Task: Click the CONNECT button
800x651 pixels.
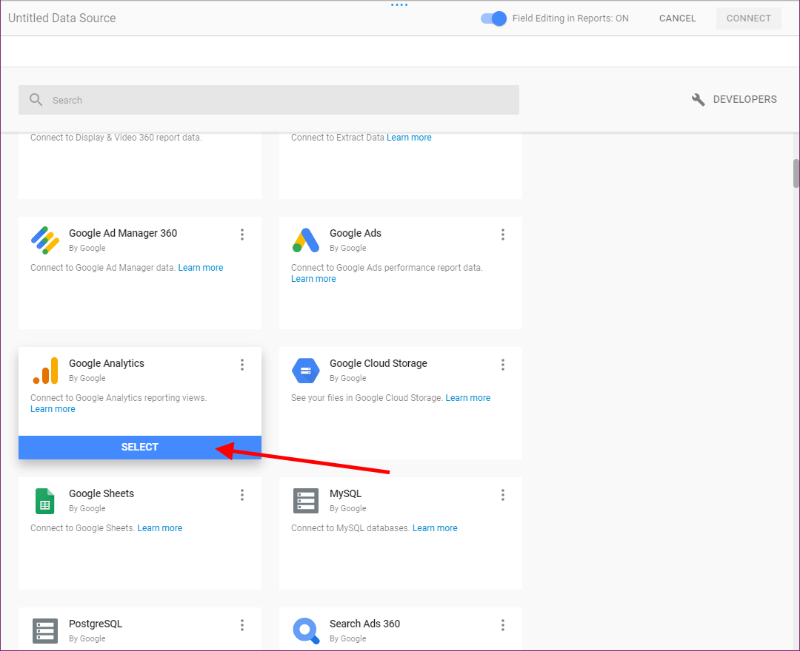Action: tap(748, 18)
